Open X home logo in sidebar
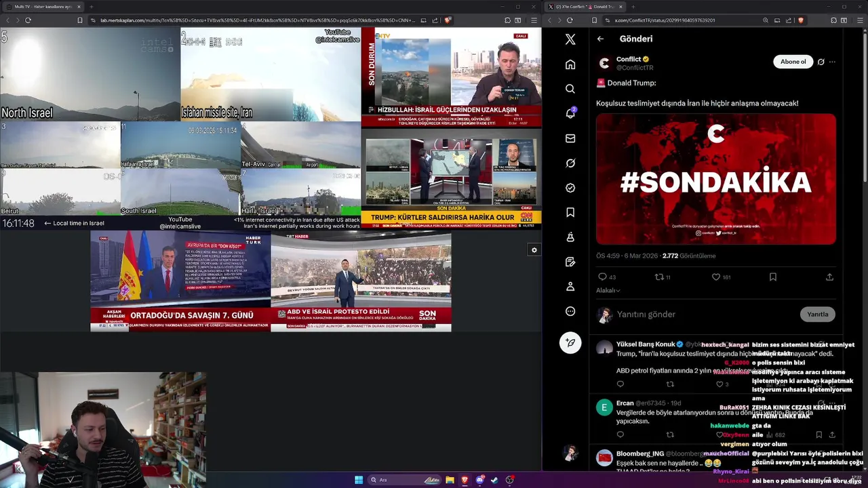The height and width of the screenshot is (488, 868). point(570,39)
